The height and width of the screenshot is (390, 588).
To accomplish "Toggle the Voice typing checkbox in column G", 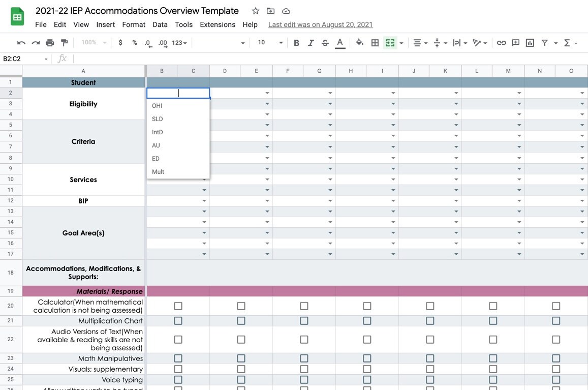I will pos(303,380).
